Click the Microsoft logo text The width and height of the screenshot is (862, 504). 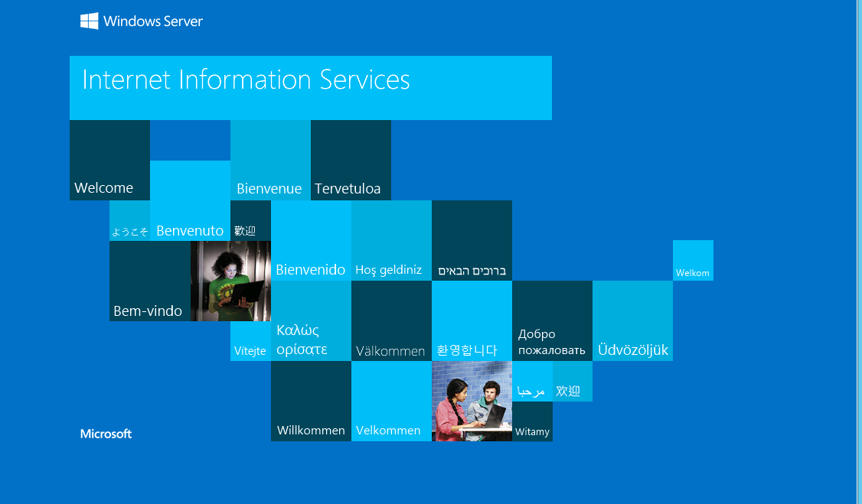[x=106, y=434]
